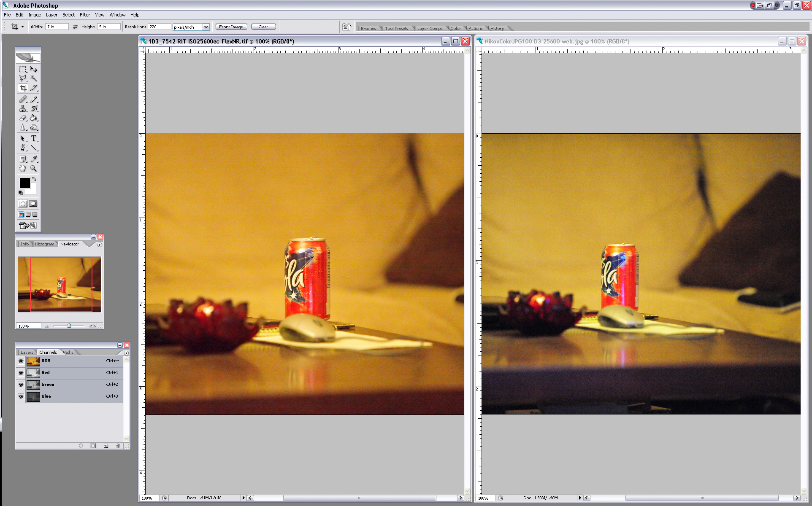Save selection as channel button
812x506 pixels.
[93, 446]
